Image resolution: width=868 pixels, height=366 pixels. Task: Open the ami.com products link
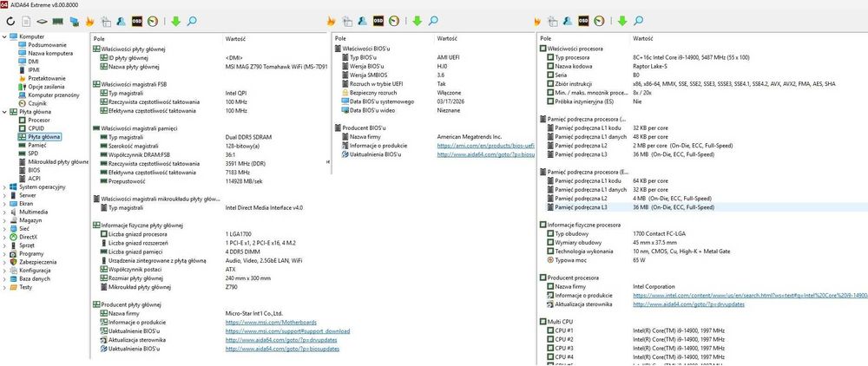[485, 146]
